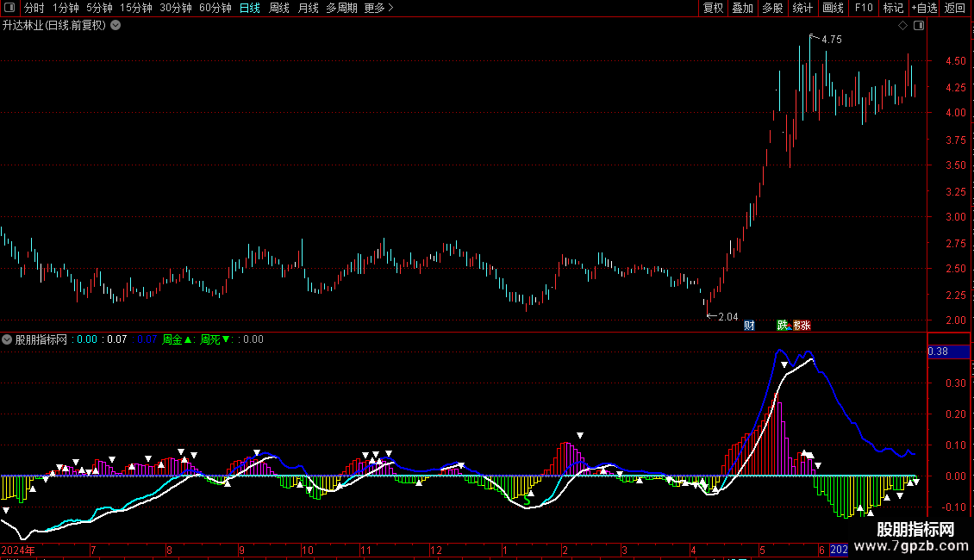Click the diamond icon in main chart corner

(903, 26)
